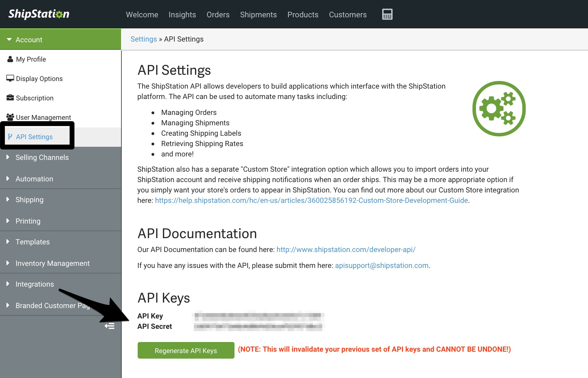Select My Profile in the sidebar
588x378 pixels.
coord(61,59)
